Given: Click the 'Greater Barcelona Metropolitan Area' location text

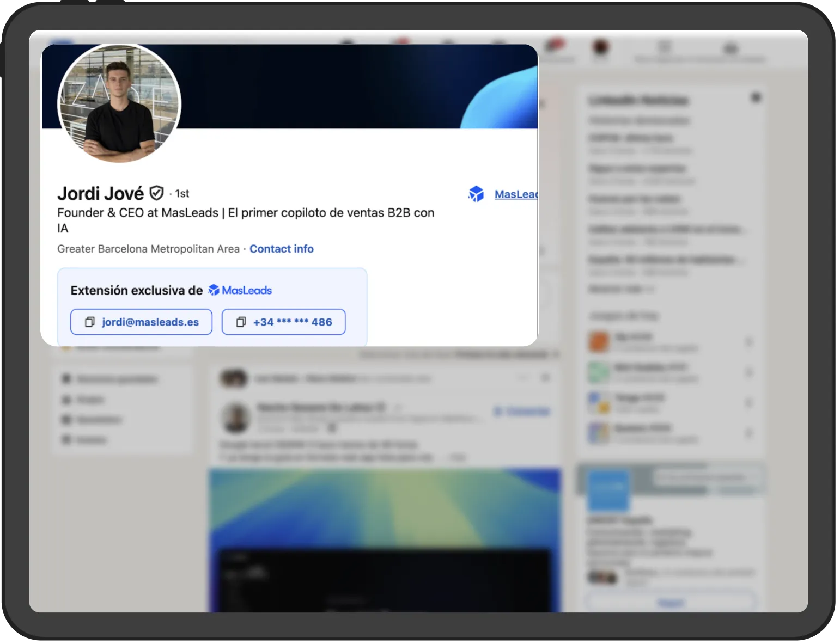Looking at the screenshot, I should pyautogui.click(x=148, y=249).
